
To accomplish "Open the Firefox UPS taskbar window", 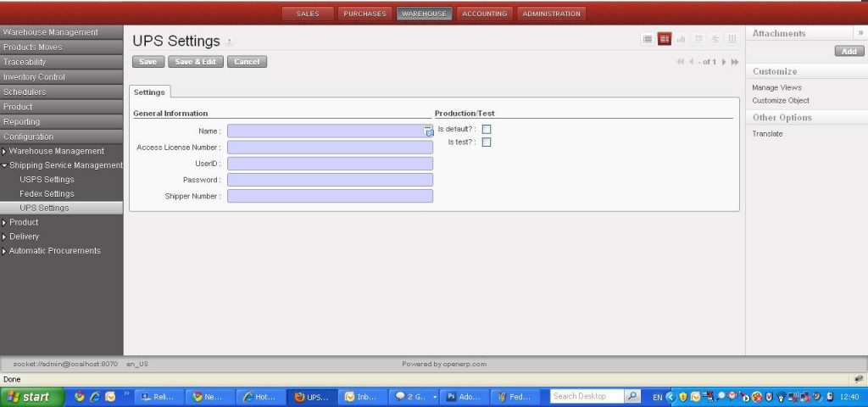I will tap(312, 397).
